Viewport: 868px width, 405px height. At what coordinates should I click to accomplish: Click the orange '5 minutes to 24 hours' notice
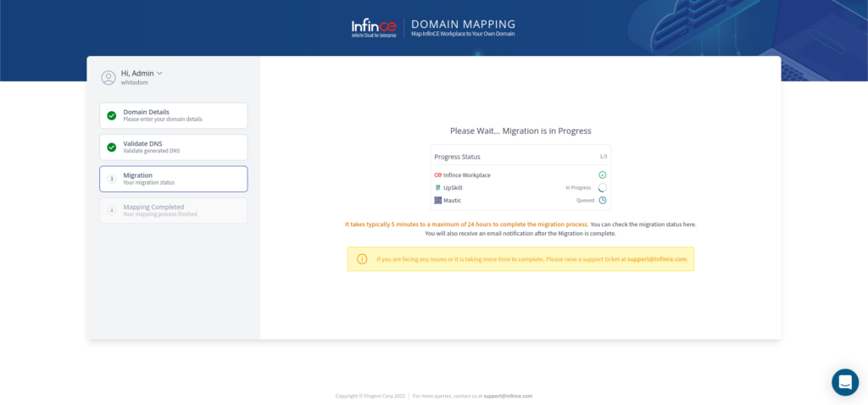[466, 225]
